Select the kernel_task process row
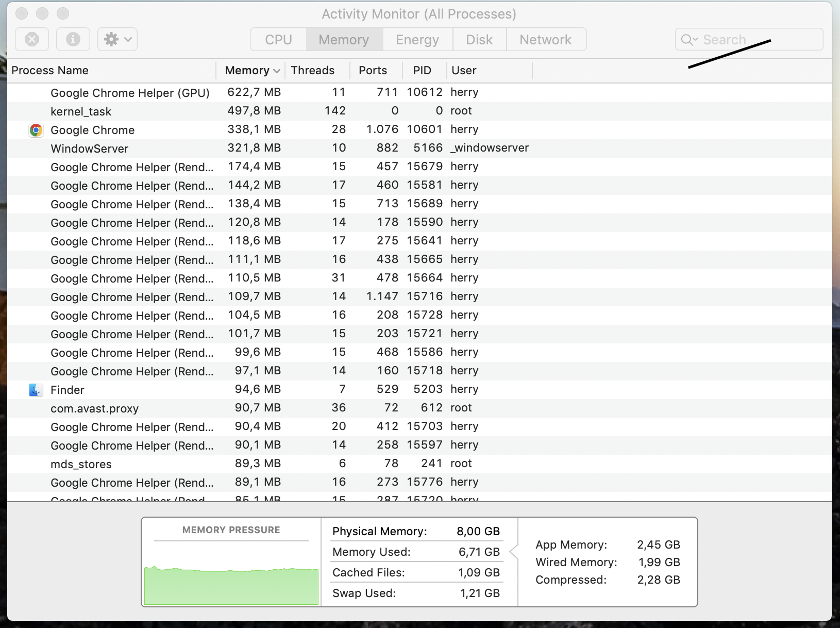 pos(419,111)
